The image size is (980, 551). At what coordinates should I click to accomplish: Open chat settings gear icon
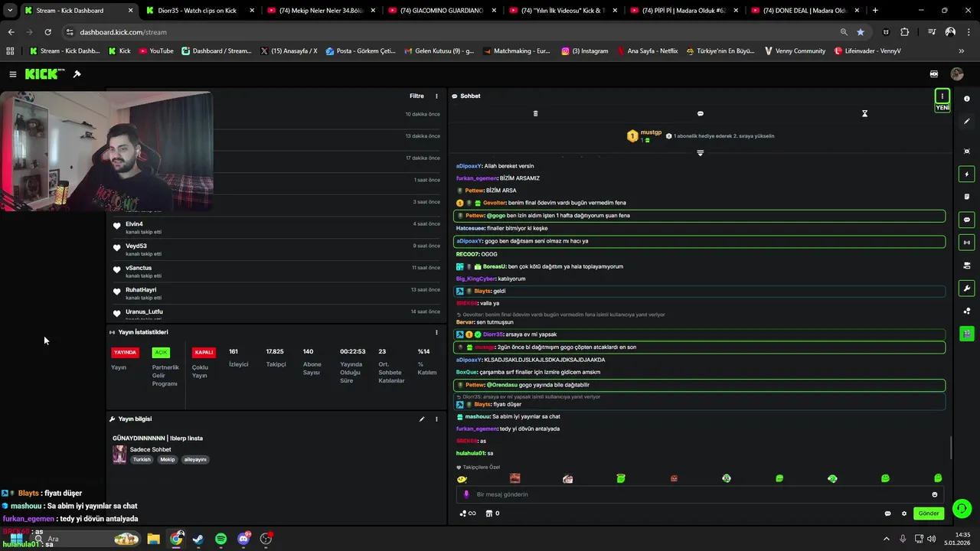(903, 514)
